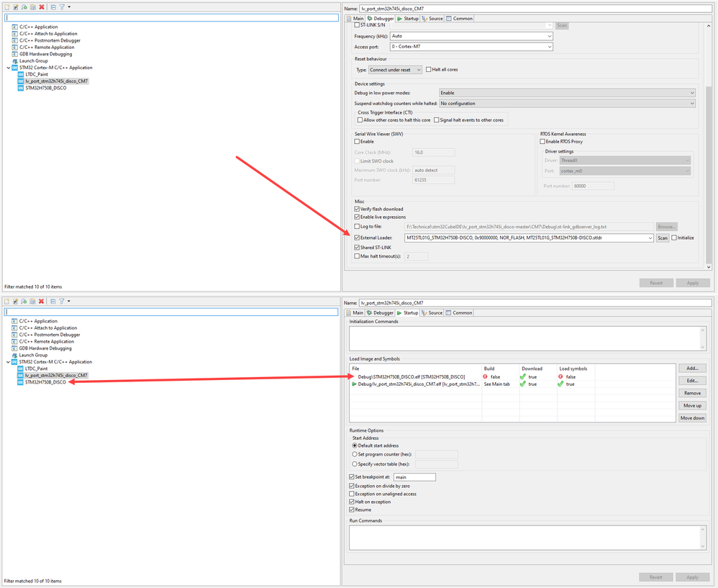718x588 pixels.
Task: Click Export configuration icon in Debugger-settings dialog
Action: (x=24, y=7)
